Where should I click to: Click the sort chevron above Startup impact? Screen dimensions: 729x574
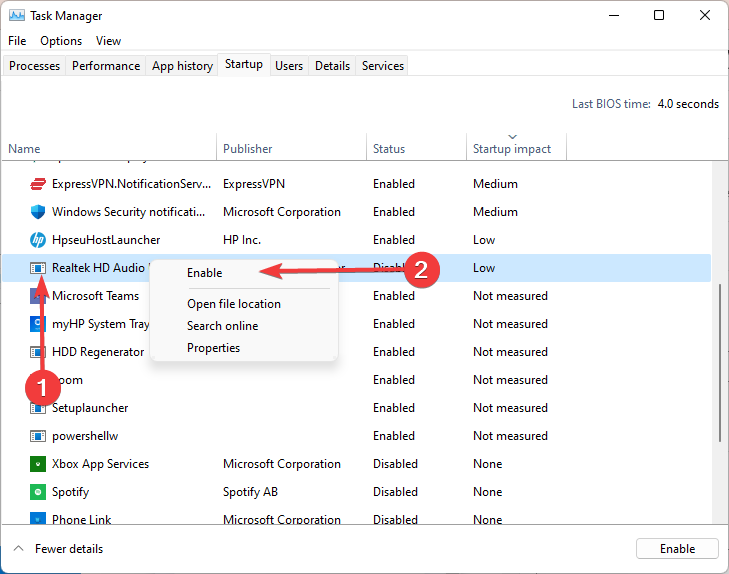[512, 136]
